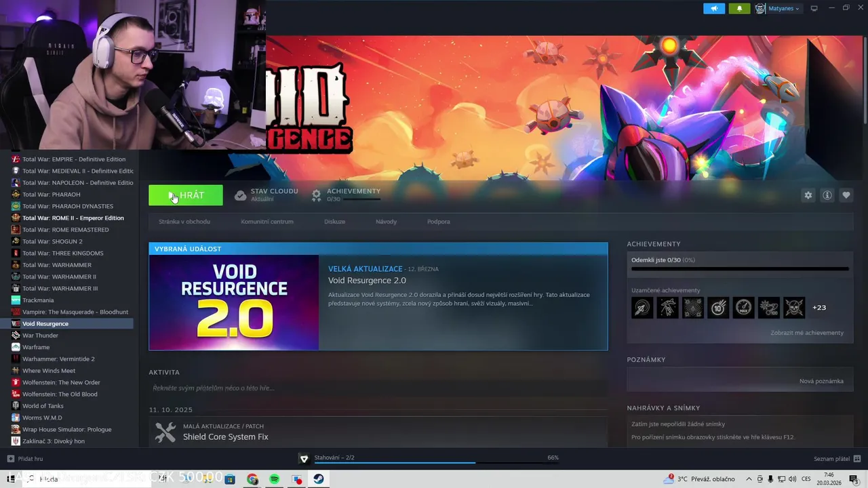This screenshot has height=488, width=868.
Task: Click third locked achievement icon
Action: [x=693, y=308]
